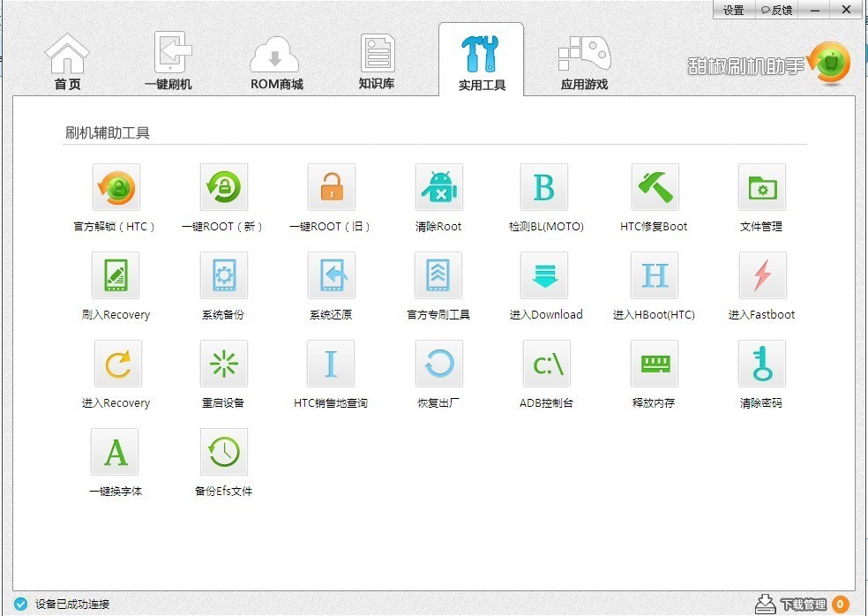Click the 反馈 feedback button

click(776, 10)
